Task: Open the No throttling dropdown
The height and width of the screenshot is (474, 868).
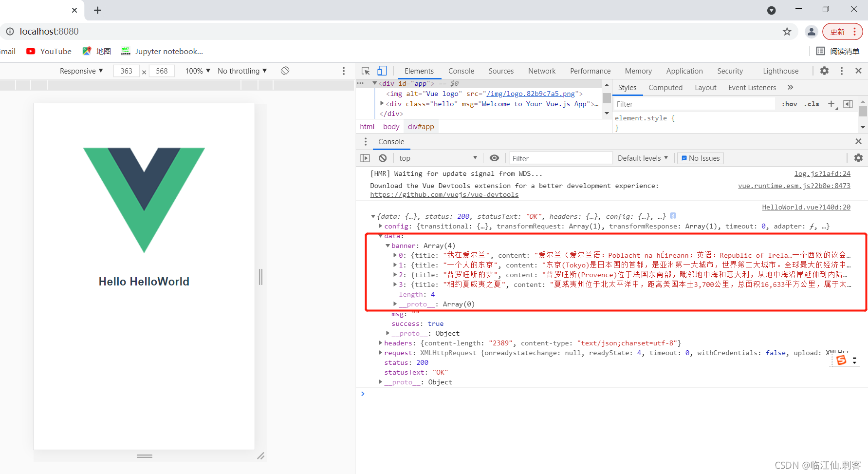Action: [x=242, y=71]
